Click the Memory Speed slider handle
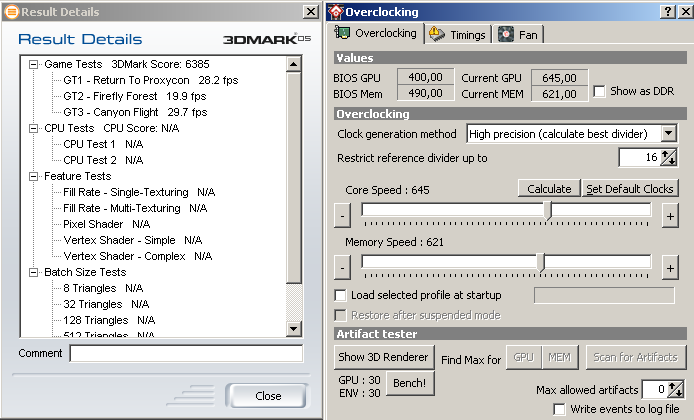 tap(541, 262)
